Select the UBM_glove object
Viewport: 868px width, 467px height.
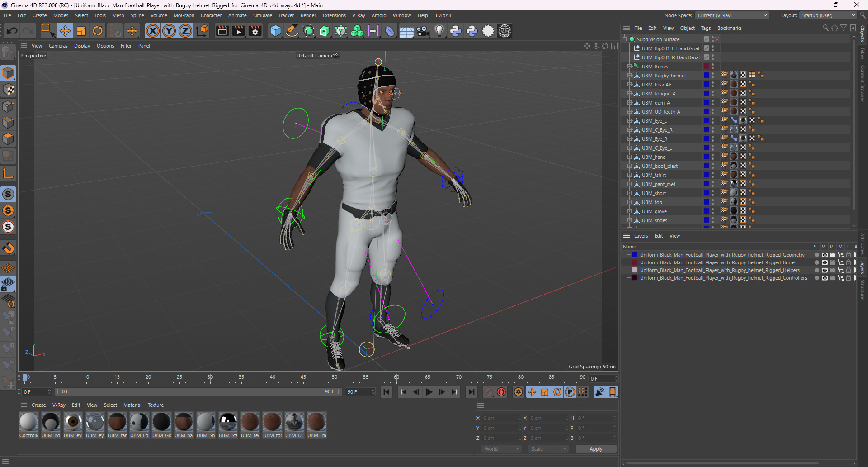click(654, 211)
